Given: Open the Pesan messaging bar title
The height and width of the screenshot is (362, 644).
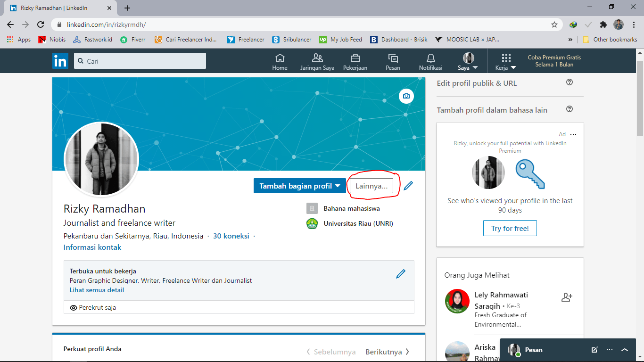Looking at the screenshot, I should tap(534, 350).
